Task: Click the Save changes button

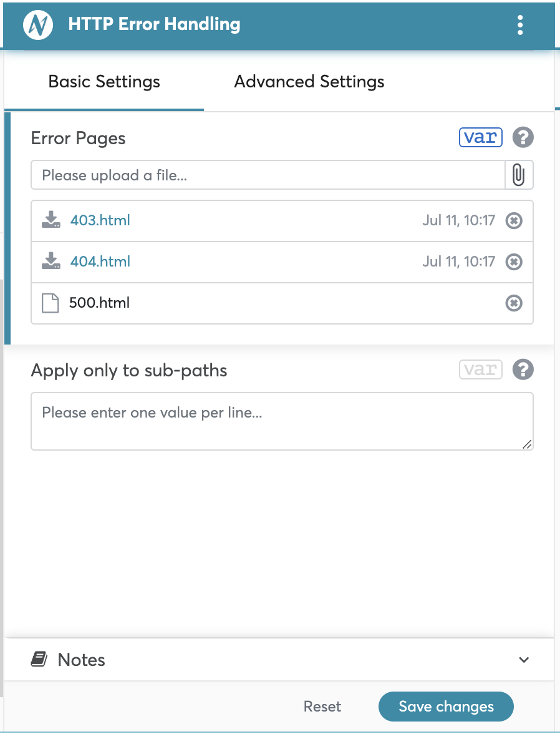Action: click(446, 707)
